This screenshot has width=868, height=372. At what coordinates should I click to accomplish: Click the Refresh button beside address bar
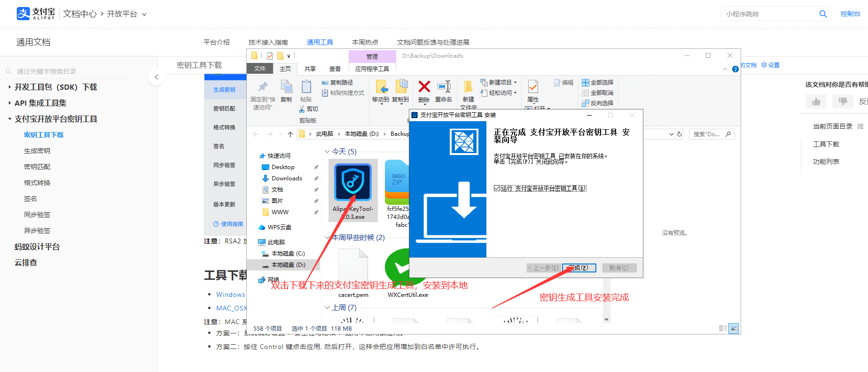(x=680, y=134)
